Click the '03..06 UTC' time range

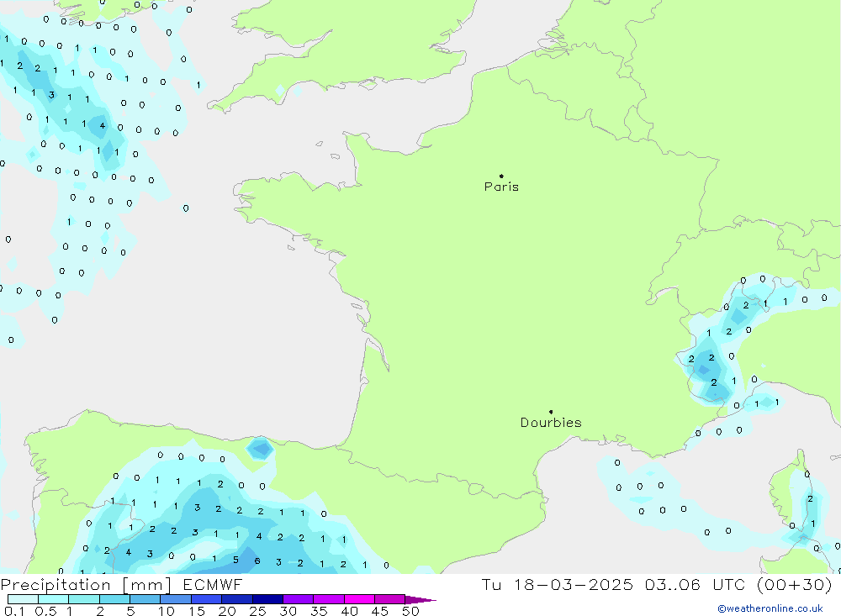pyautogui.click(x=696, y=585)
